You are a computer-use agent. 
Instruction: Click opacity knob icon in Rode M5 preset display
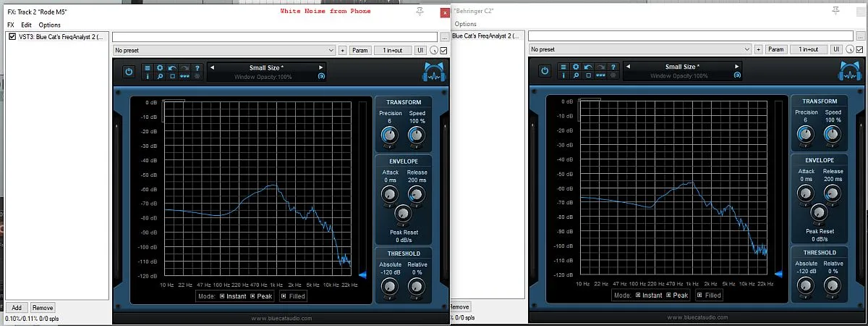click(x=321, y=75)
